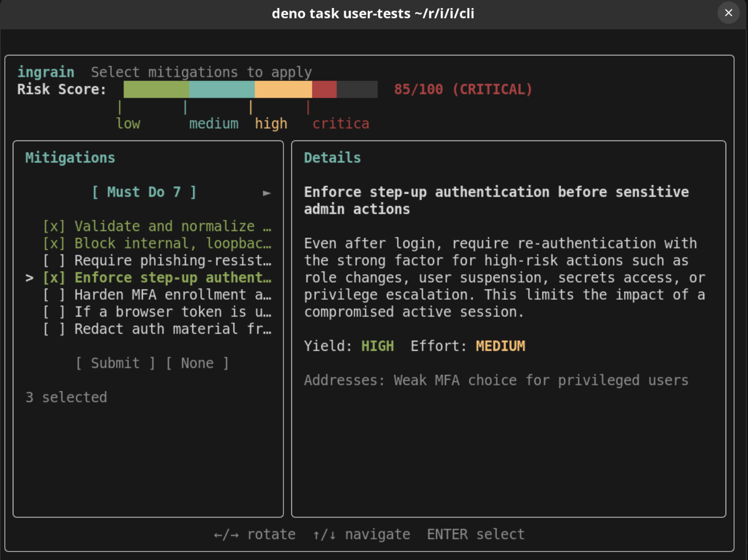Click the '3 selected' counter text
The height and width of the screenshot is (560, 748).
(x=66, y=397)
